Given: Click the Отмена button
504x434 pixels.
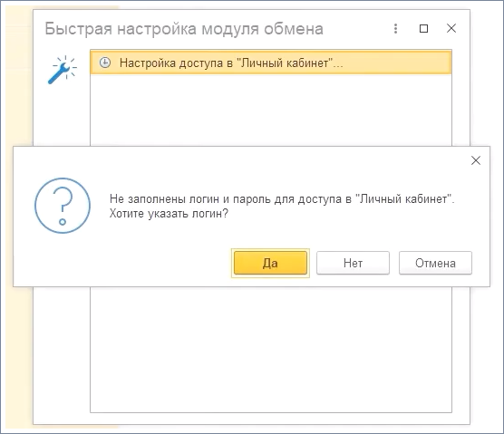Looking at the screenshot, I should click(x=435, y=263).
